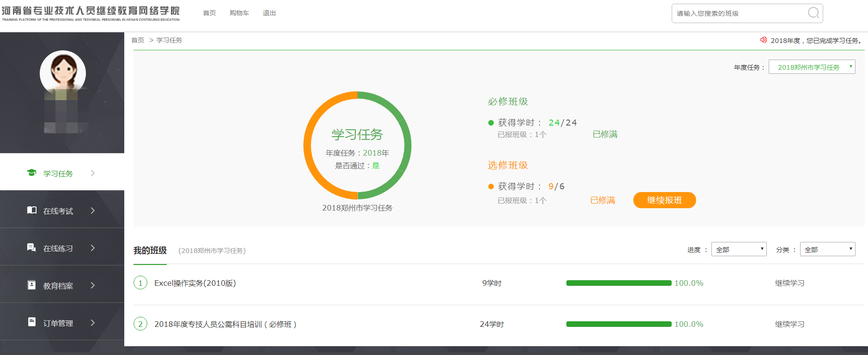Click the chat icon for 在线练习
Screen dimensions: 868x355
click(x=31, y=248)
